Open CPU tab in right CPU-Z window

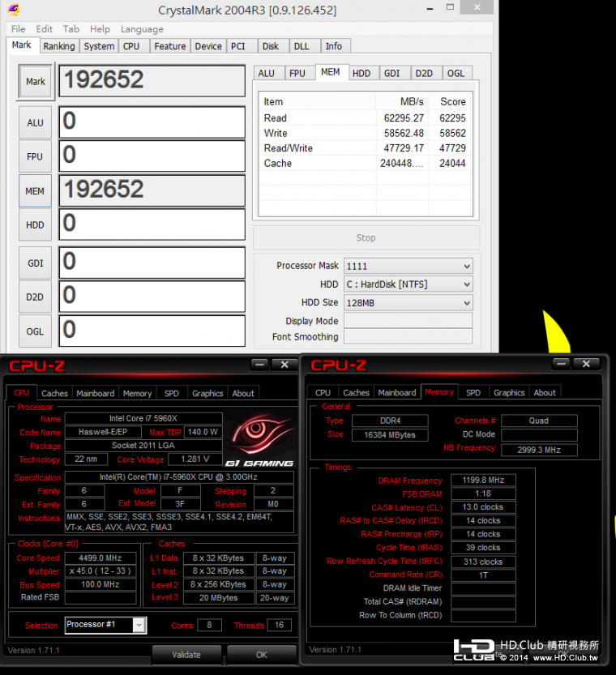tap(323, 392)
